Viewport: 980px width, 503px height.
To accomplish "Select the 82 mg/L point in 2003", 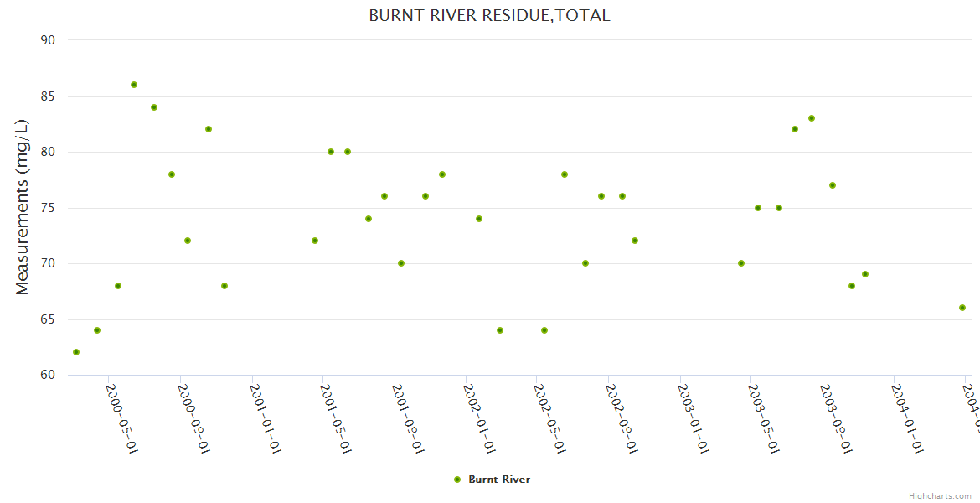I will click(795, 129).
